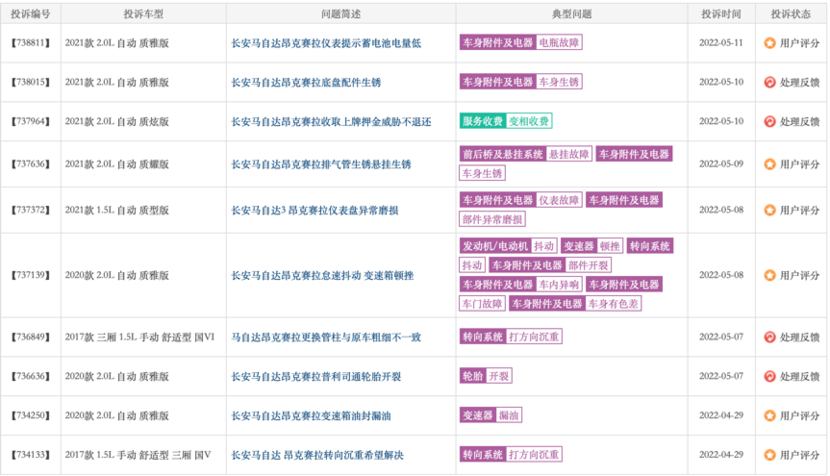Screen dimensions: 830x476
Task: Click the 问题简述 column header
Action: click(x=341, y=14)
